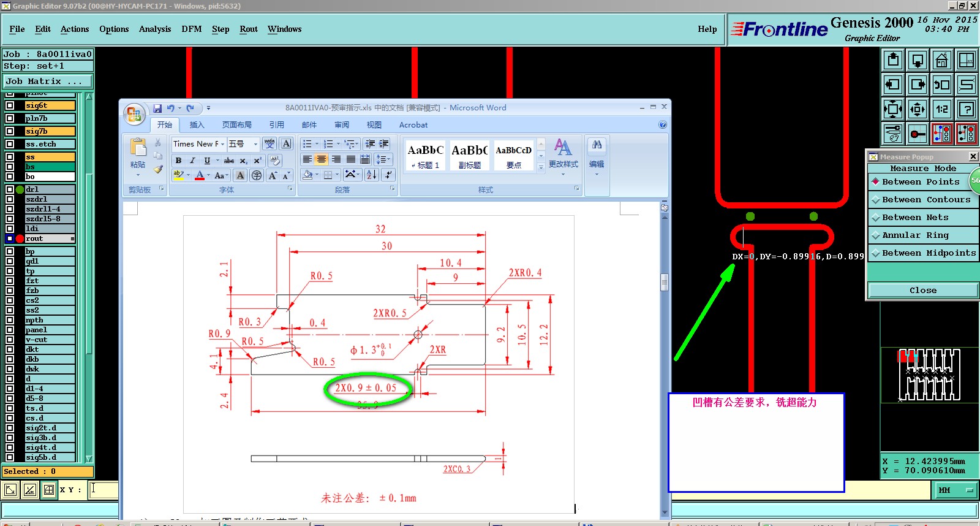Open the font name dropdown in Word
The image size is (980, 526).
click(222, 144)
